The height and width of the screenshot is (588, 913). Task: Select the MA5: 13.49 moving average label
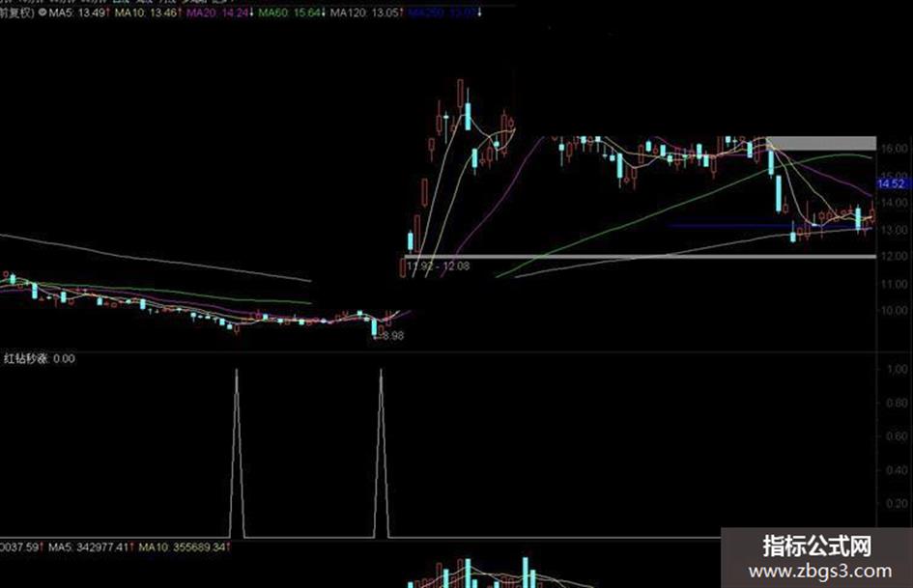[x=79, y=13]
